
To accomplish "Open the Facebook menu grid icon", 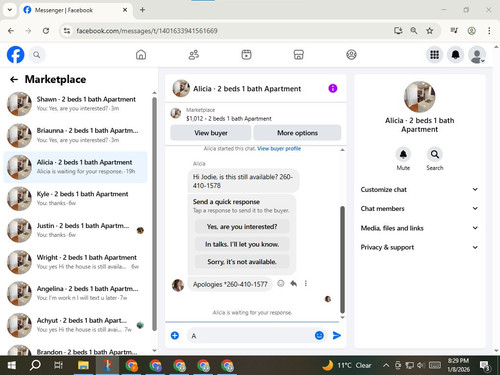I will click(434, 55).
